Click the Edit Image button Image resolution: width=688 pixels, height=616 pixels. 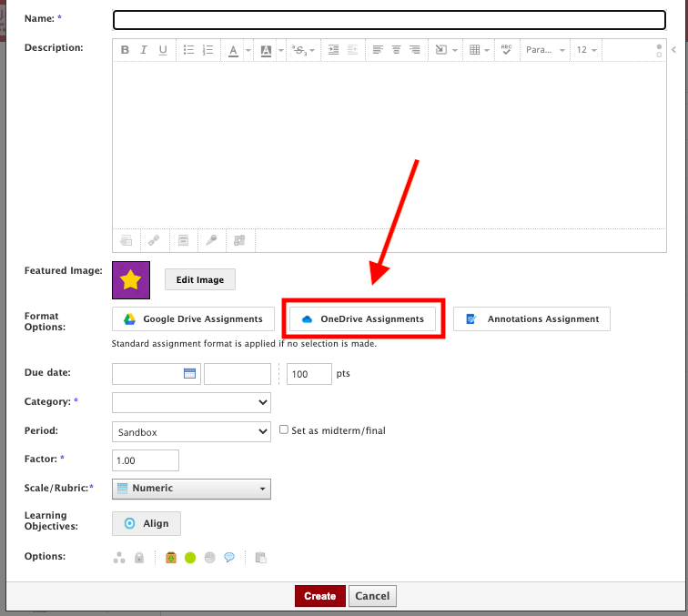pos(200,279)
